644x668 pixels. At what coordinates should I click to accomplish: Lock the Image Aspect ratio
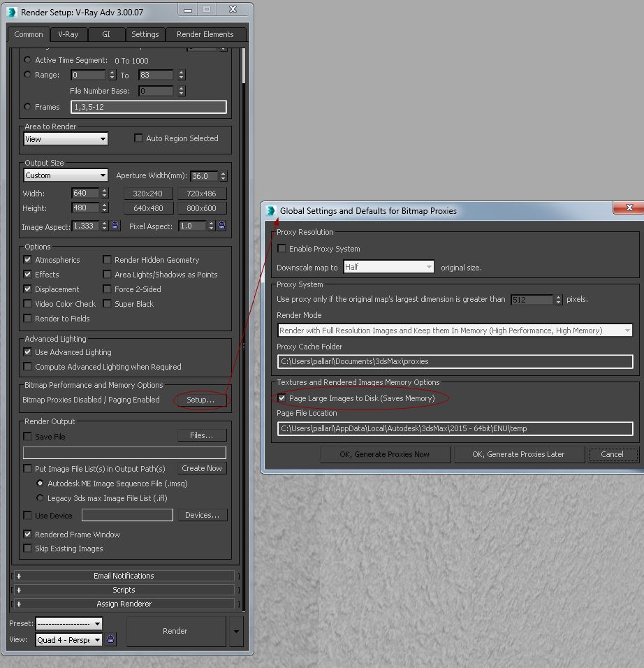click(115, 226)
